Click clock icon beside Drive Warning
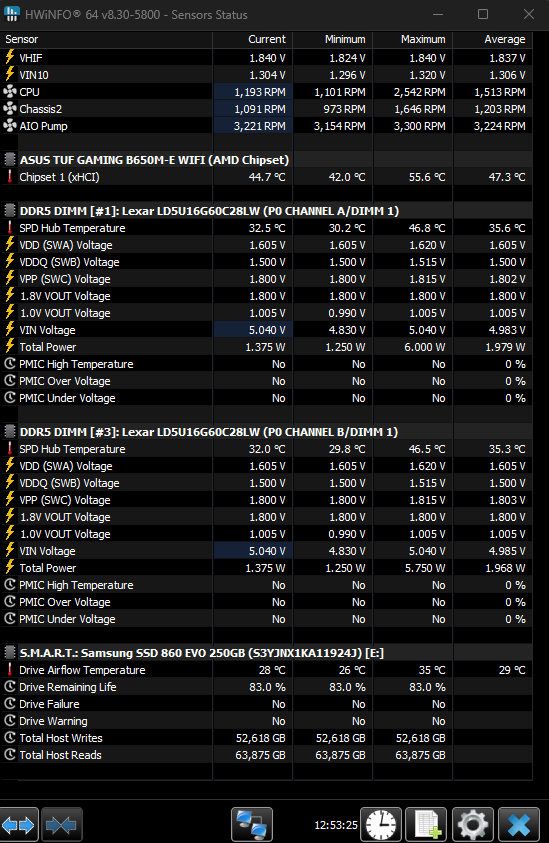Viewport: 549px width, 843px height. tap(10, 720)
